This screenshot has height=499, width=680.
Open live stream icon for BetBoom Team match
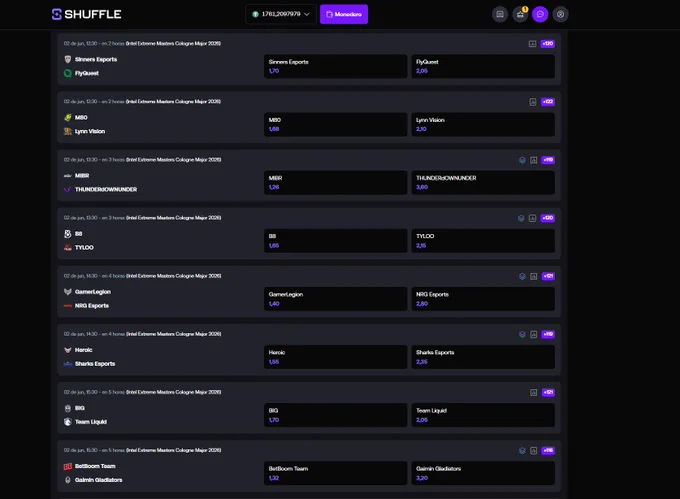[522, 450]
